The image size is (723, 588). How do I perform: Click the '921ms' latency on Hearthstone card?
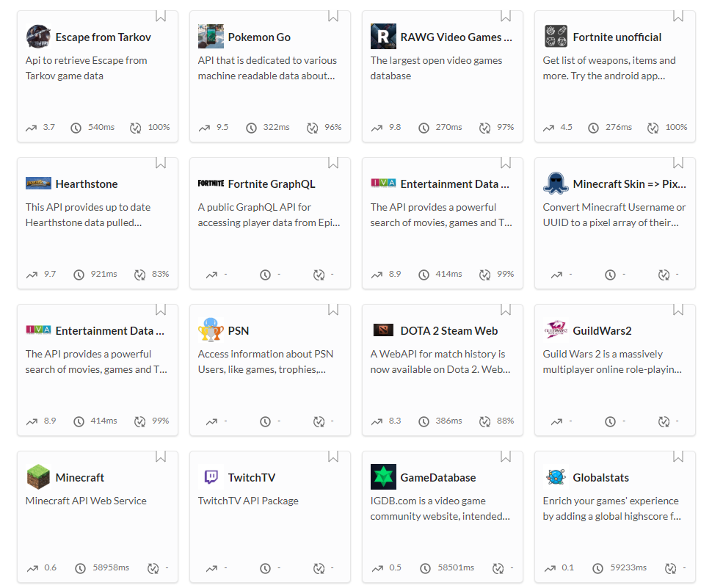(x=103, y=274)
